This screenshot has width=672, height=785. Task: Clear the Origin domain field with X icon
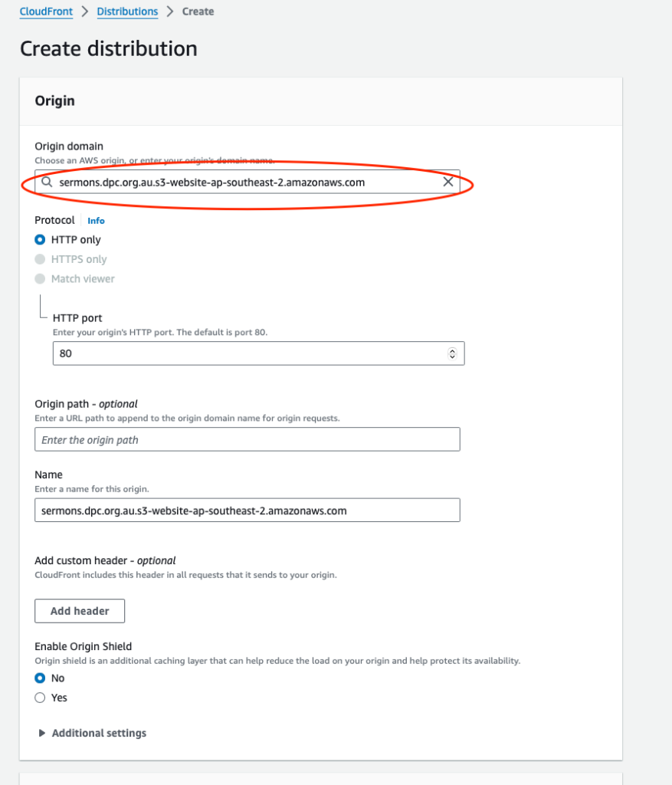pos(447,182)
